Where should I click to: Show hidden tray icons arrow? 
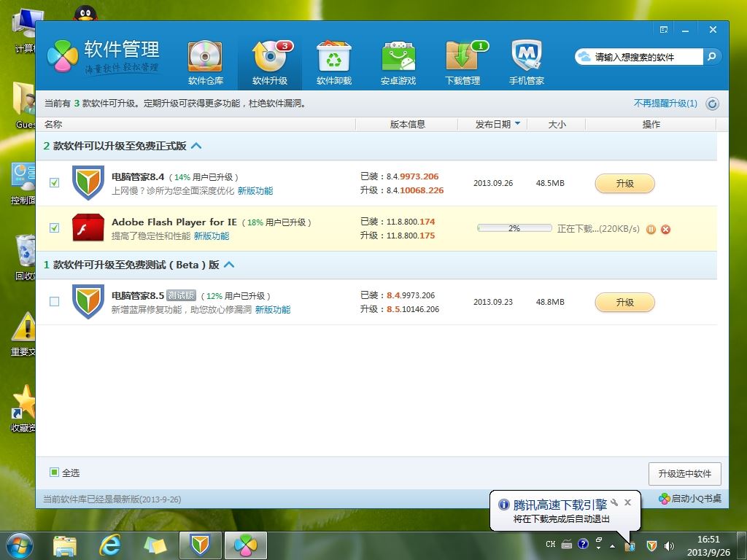(613, 546)
